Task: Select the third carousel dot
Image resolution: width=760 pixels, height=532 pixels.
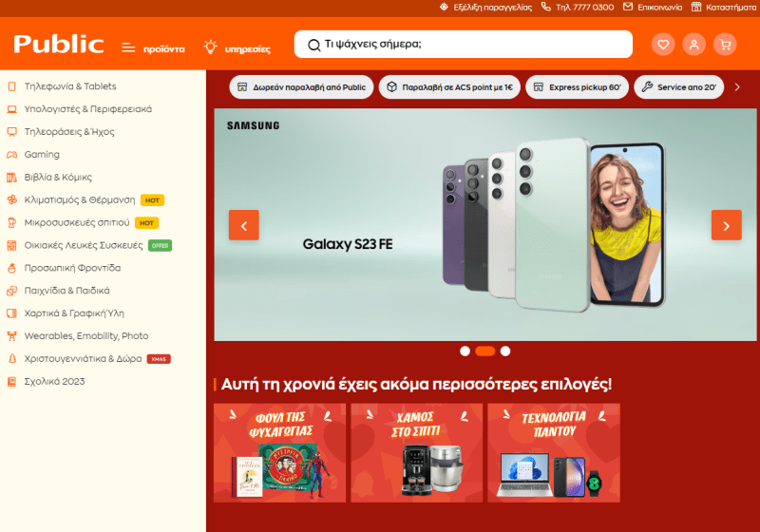Action: pyautogui.click(x=505, y=351)
